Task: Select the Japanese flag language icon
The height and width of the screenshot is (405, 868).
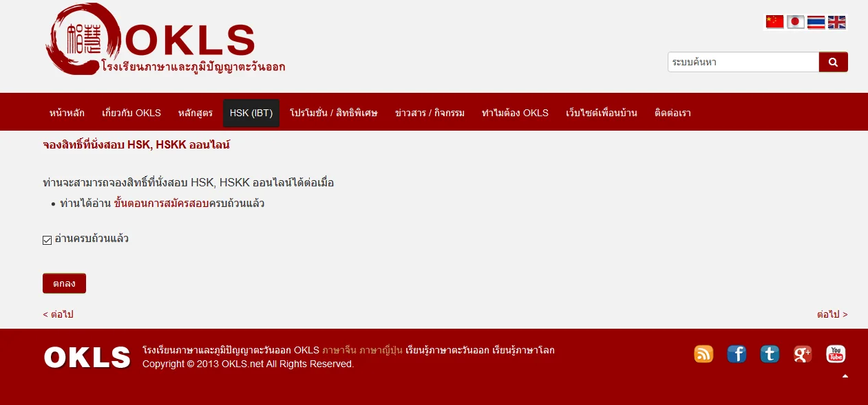Action: point(795,22)
